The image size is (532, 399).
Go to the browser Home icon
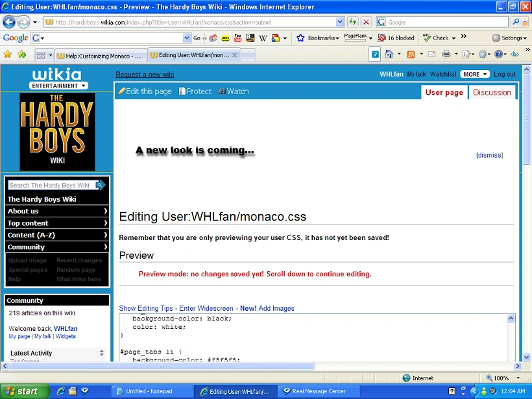click(x=389, y=54)
